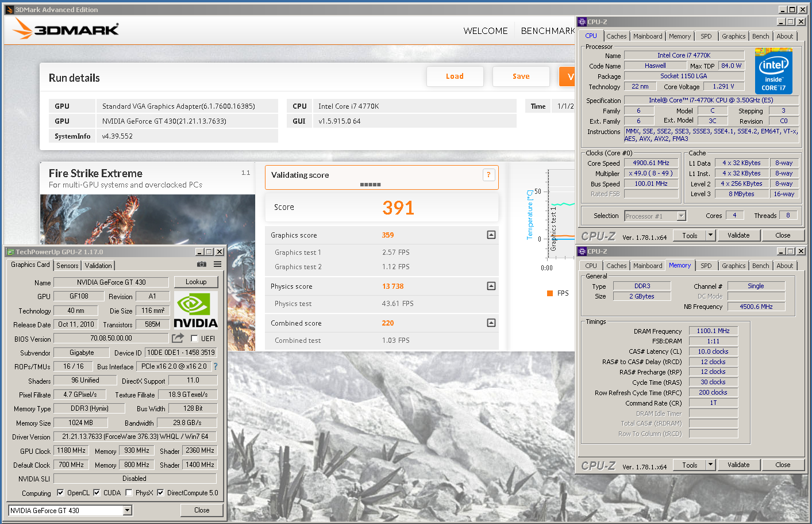Click the overall score value 391
Viewport: 812px width, 524px height.
click(x=398, y=208)
